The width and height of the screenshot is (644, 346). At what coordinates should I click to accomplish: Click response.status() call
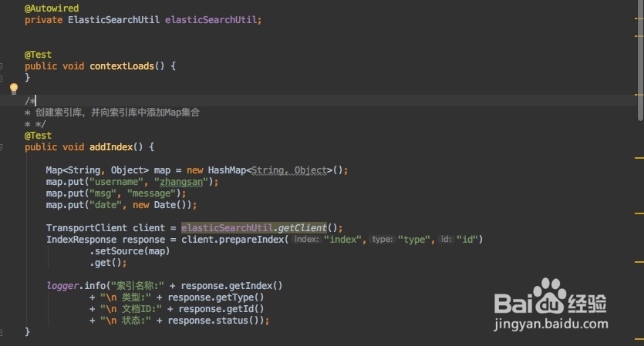coord(216,320)
